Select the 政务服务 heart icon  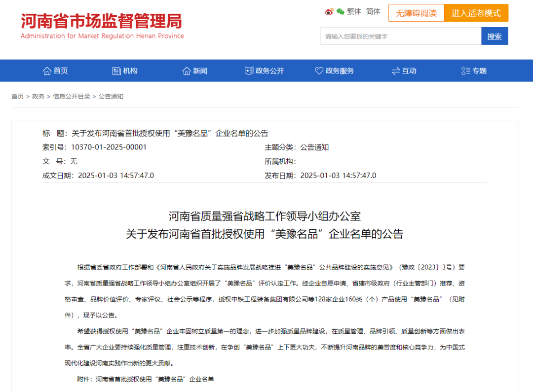click(x=319, y=70)
